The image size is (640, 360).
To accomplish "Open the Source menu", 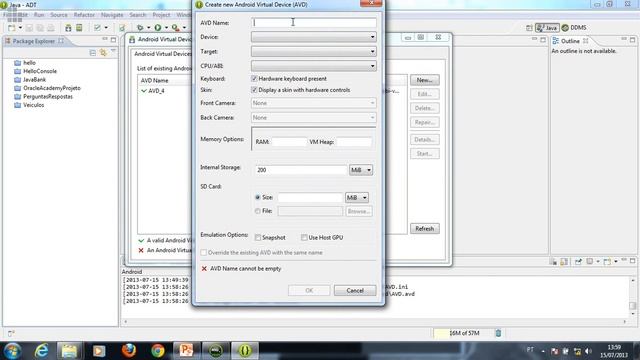I will pos(59,15).
